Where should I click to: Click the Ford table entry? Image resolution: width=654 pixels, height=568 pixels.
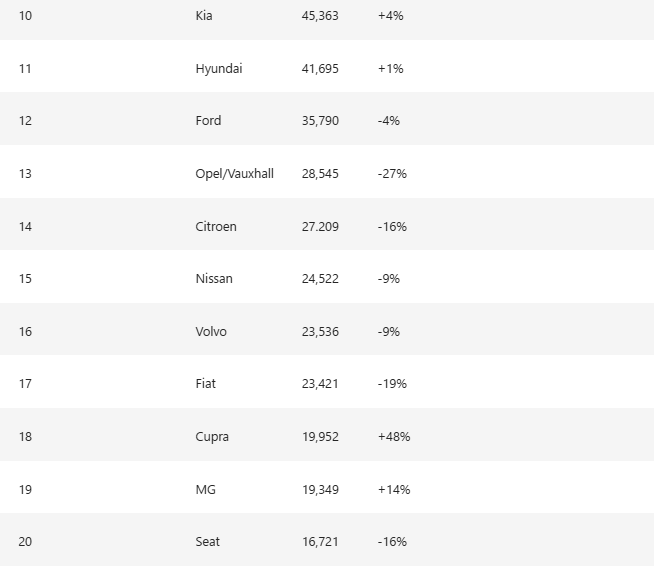(208, 121)
